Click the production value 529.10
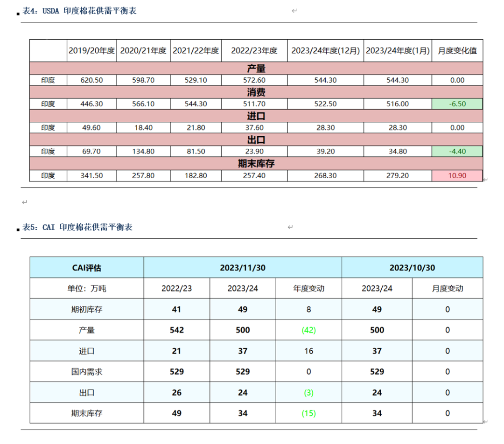 196,80
